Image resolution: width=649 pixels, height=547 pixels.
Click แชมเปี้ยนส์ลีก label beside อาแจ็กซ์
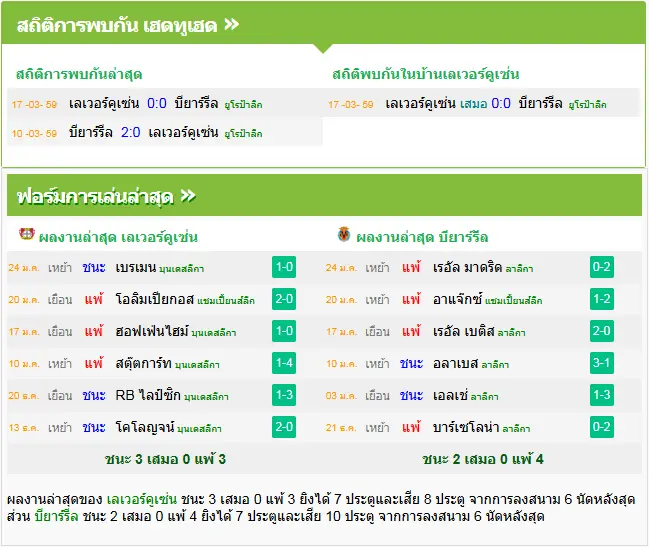tap(514, 300)
